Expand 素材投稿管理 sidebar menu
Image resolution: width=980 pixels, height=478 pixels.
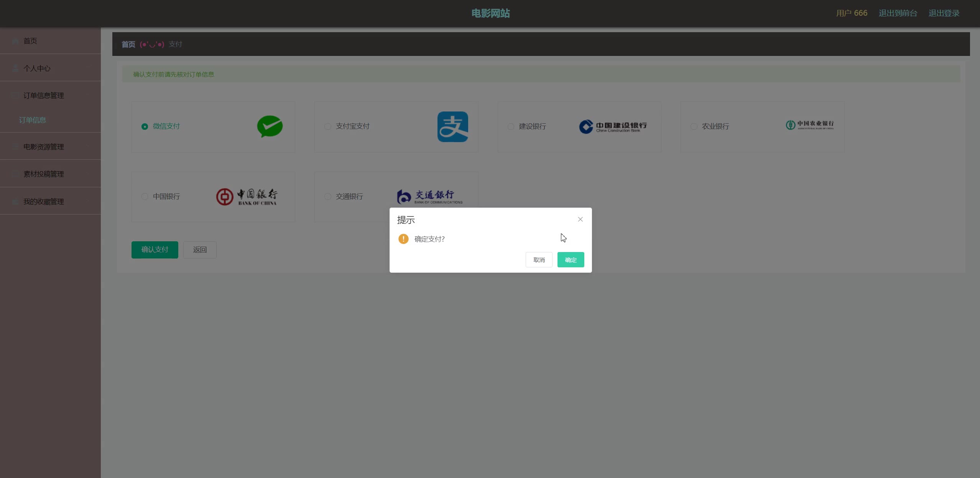click(x=50, y=174)
